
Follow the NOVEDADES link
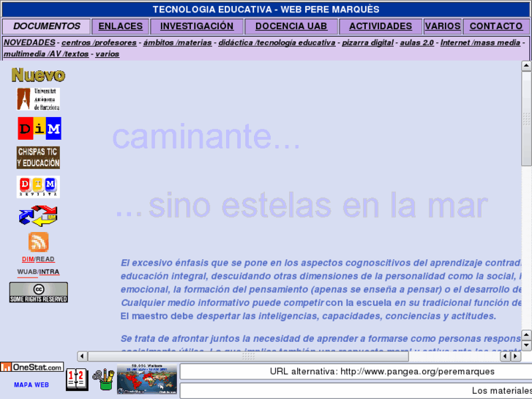click(x=29, y=42)
